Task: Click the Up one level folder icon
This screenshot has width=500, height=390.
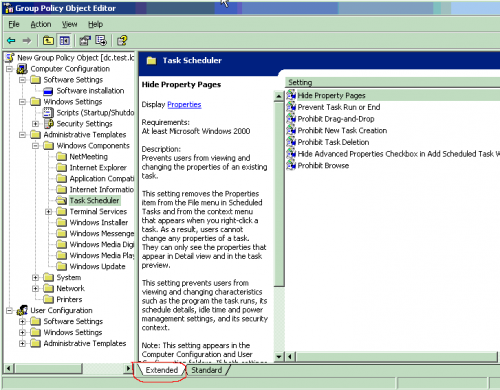Action: coord(48,41)
